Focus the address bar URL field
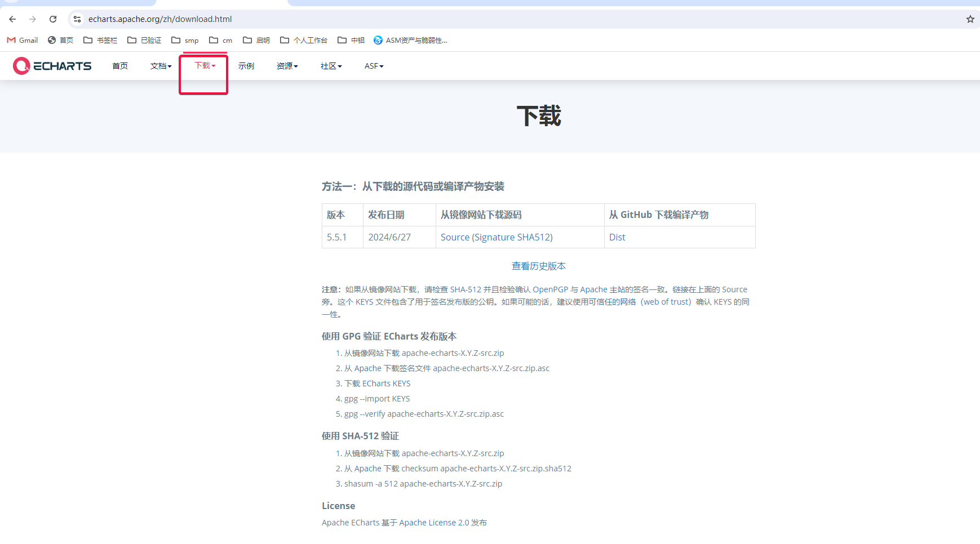This screenshot has height=544, width=980. (160, 19)
